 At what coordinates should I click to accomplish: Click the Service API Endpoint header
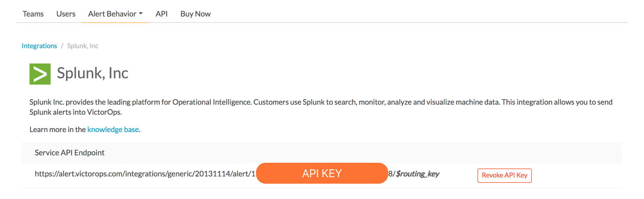70,153
